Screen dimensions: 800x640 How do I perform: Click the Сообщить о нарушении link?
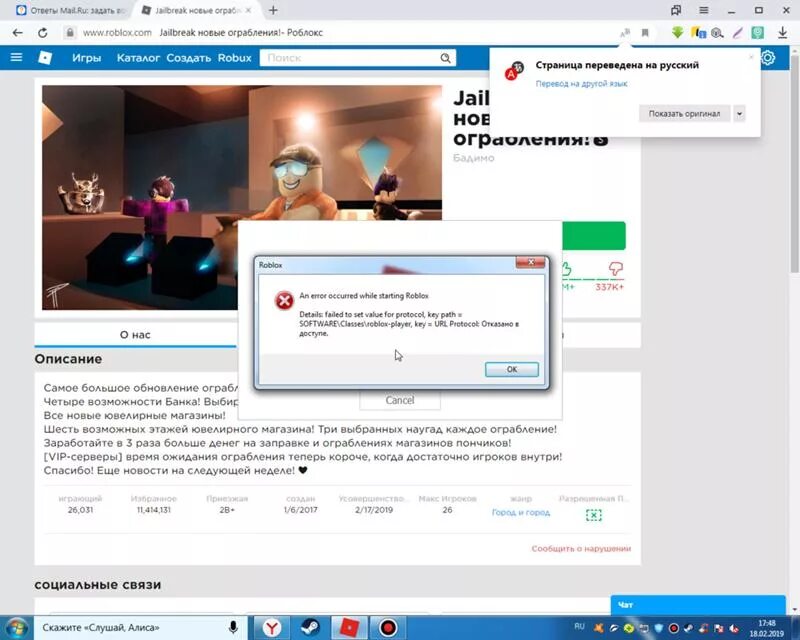pyautogui.click(x=581, y=549)
